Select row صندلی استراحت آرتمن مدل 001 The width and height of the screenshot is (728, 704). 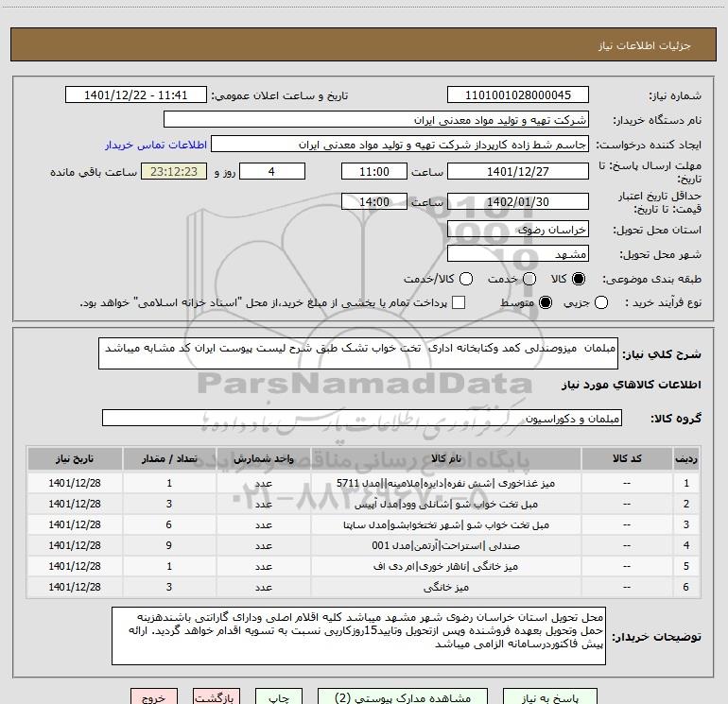(364, 546)
